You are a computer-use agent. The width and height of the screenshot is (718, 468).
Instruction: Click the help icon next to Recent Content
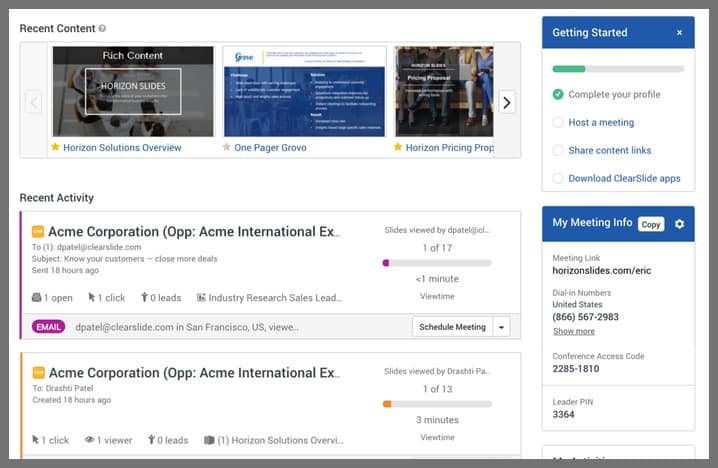pos(103,29)
